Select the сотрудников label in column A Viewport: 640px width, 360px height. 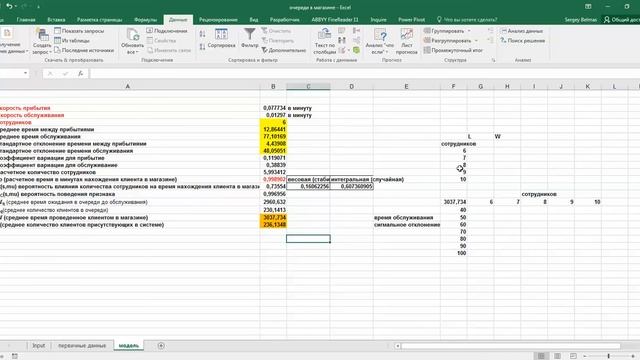(x=16, y=122)
